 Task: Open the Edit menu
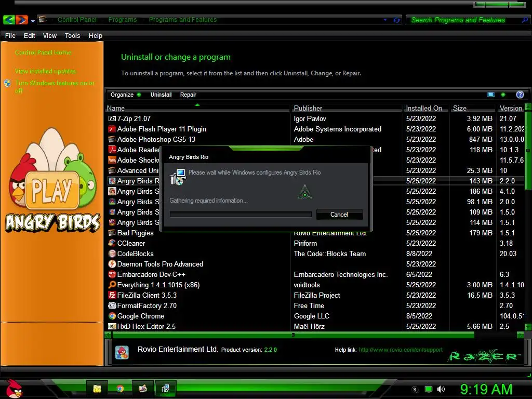[29, 36]
